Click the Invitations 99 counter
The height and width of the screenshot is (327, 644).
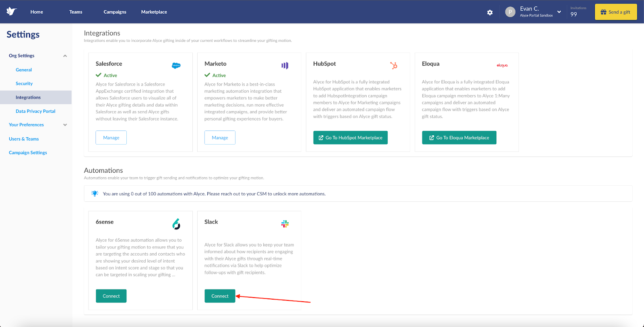pos(578,12)
